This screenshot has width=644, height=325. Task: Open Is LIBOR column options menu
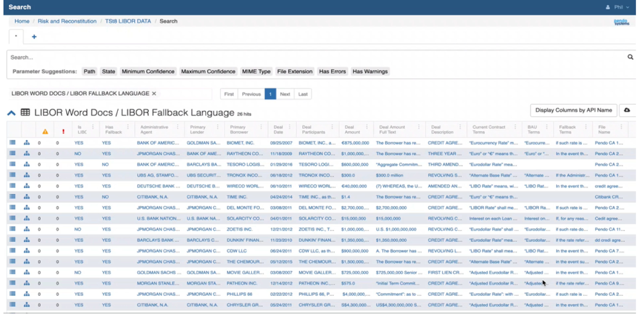pyautogui.click(x=93, y=127)
